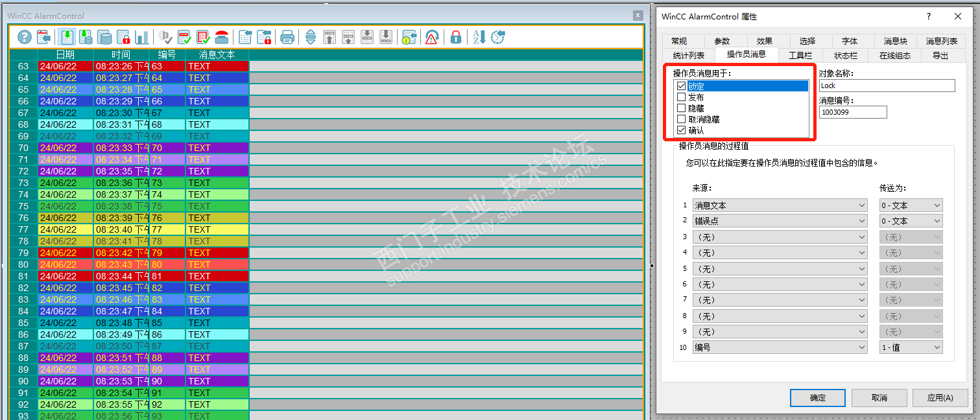Open the info text dialog icon
980x420 pixels.
(409, 37)
